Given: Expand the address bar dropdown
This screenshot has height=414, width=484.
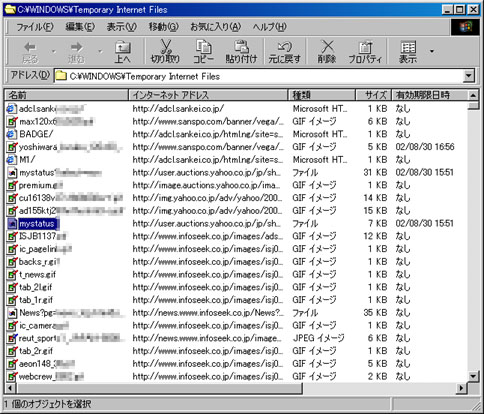Looking at the screenshot, I should click(469, 76).
